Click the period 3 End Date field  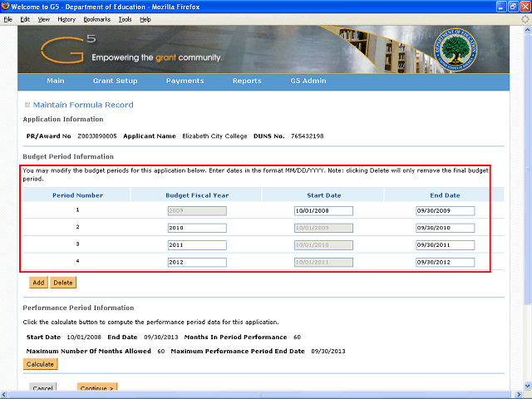(445, 245)
